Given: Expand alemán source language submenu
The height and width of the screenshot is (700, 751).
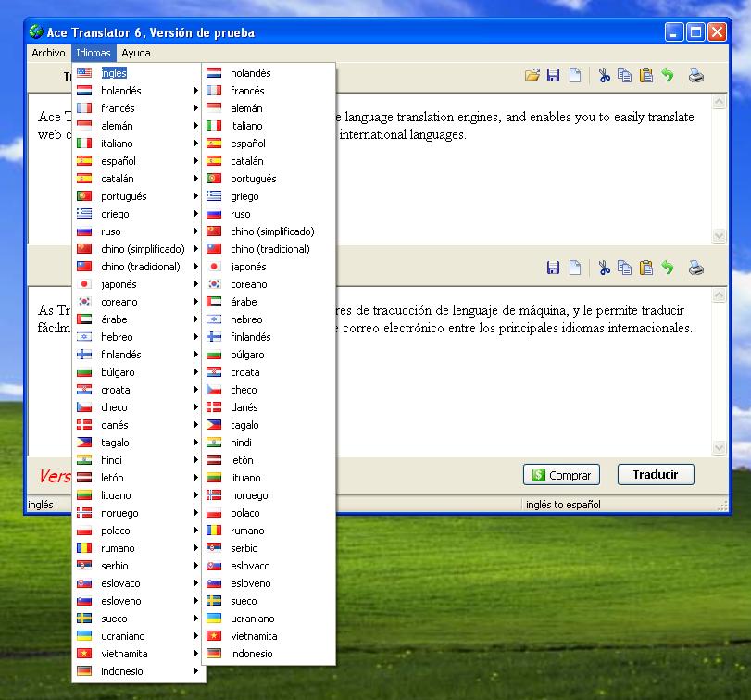Looking at the screenshot, I should [138, 126].
